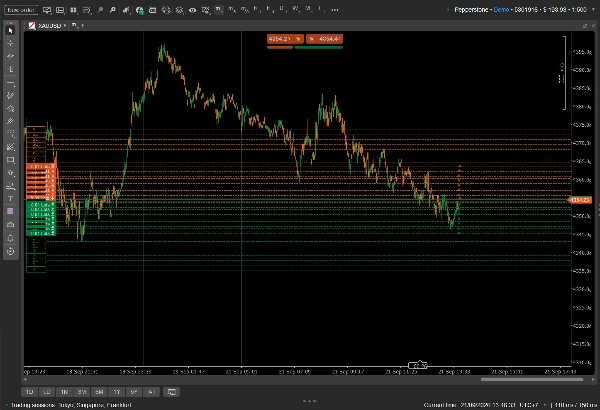600x410 pixels.
Task: Select the 6M period button
Action: [x=99, y=392]
